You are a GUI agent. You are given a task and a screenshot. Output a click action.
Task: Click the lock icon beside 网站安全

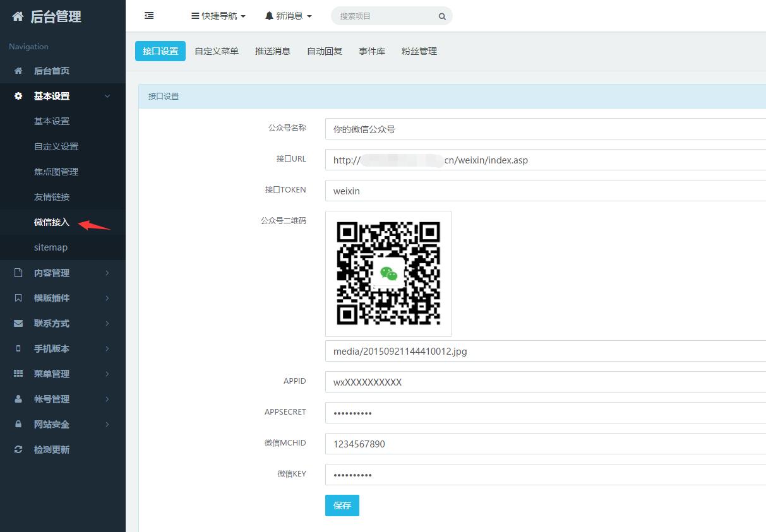[18, 424]
